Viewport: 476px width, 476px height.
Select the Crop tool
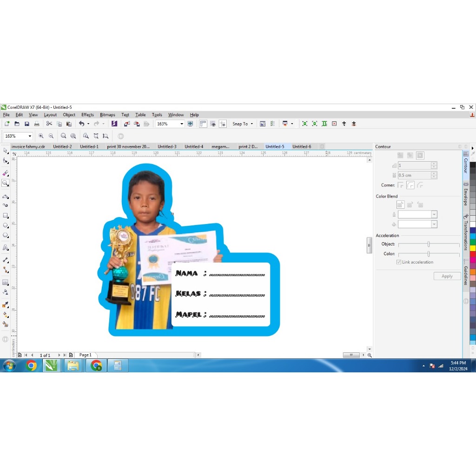click(6, 173)
